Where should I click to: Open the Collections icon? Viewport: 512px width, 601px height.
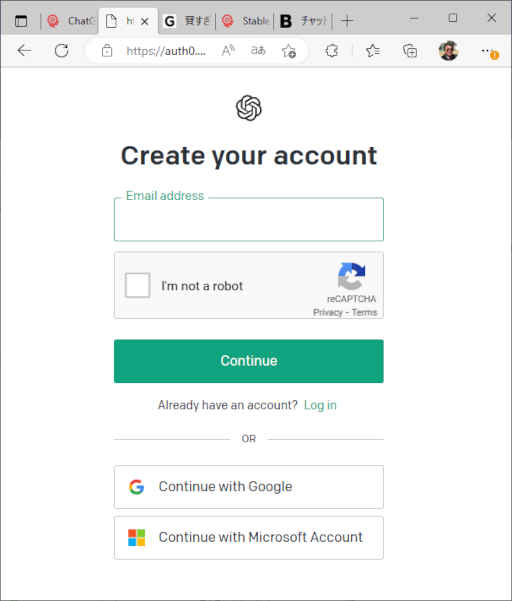410,51
